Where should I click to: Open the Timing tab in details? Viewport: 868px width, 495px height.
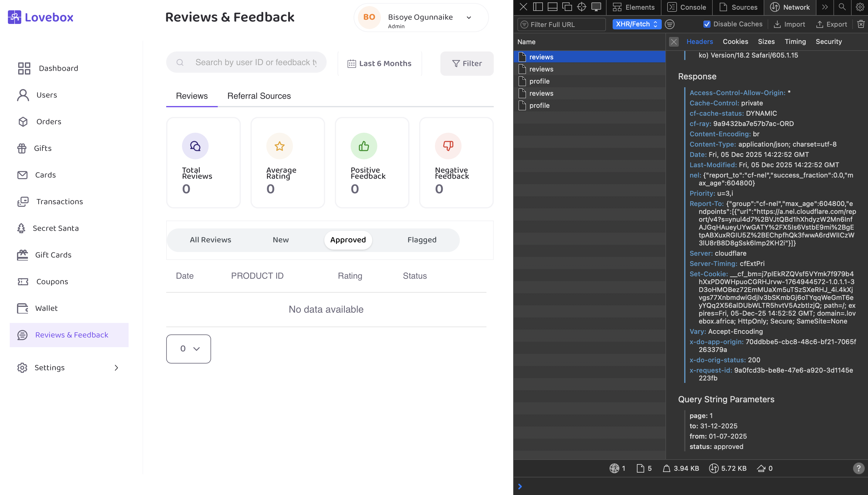tap(795, 42)
